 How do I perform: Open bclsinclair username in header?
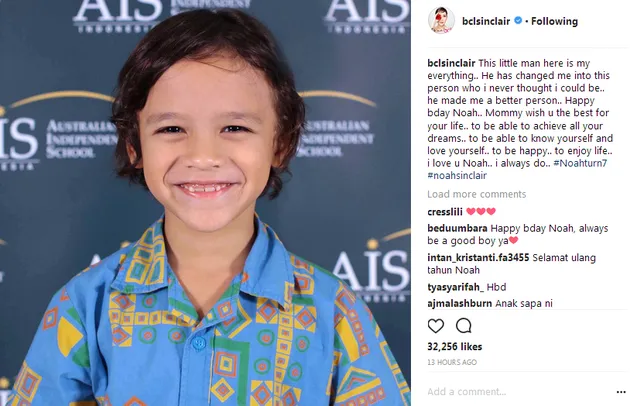coord(486,21)
